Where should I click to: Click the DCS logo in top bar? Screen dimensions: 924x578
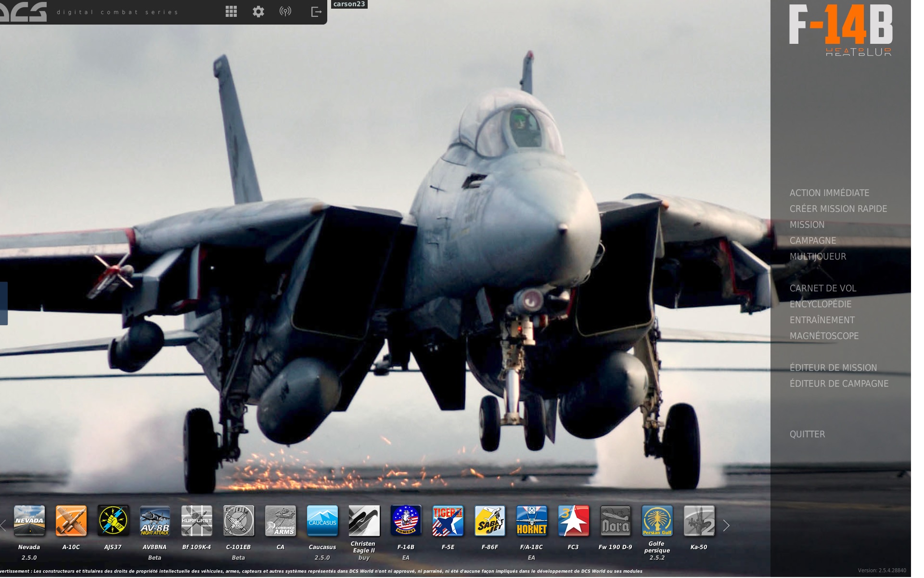[24, 12]
